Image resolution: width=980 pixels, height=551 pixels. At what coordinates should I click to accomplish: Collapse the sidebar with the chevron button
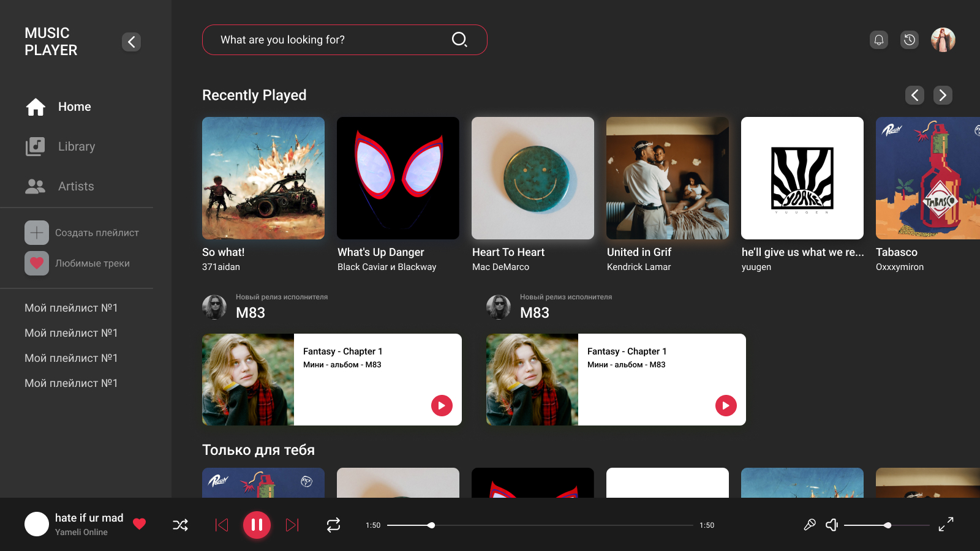tap(132, 42)
